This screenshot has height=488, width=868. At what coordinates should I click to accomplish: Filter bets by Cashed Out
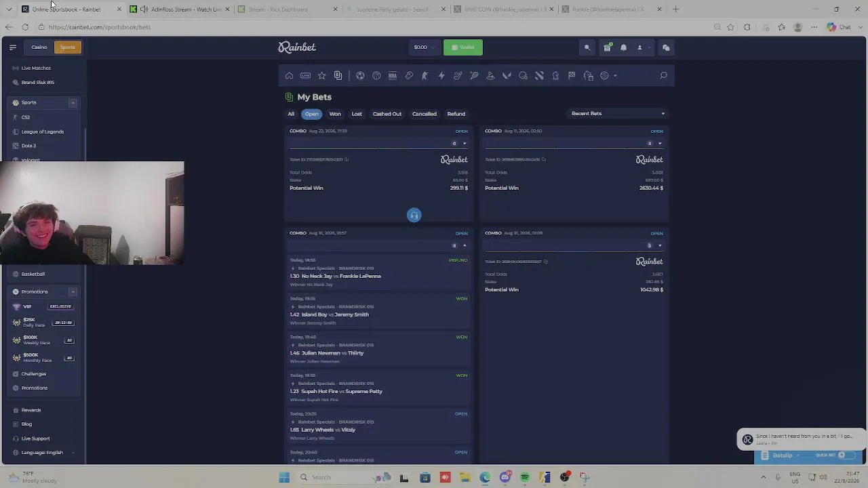pyautogui.click(x=387, y=114)
